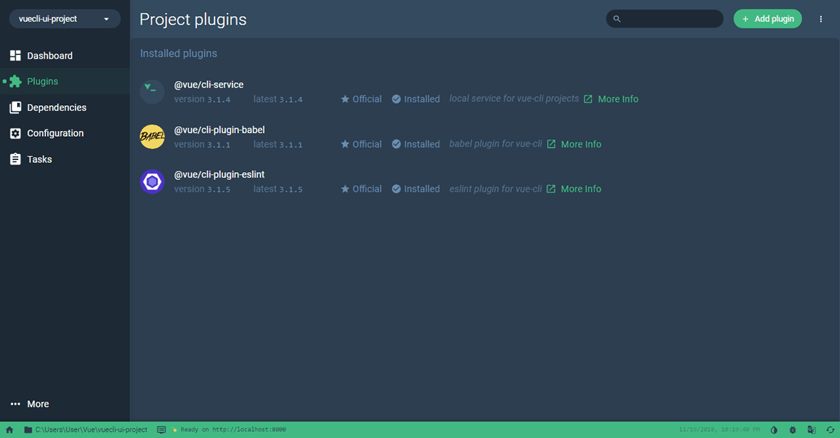Click 'Ready on http://localhost:8000' status message
Image resolution: width=840 pixels, height=438 pixels.
tap(233, 429)
